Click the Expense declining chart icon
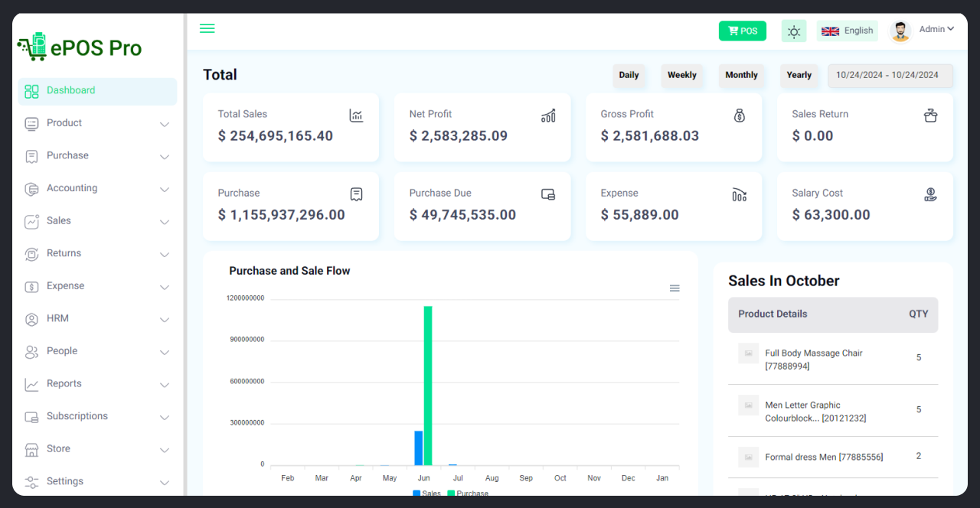 pos(739,195)
